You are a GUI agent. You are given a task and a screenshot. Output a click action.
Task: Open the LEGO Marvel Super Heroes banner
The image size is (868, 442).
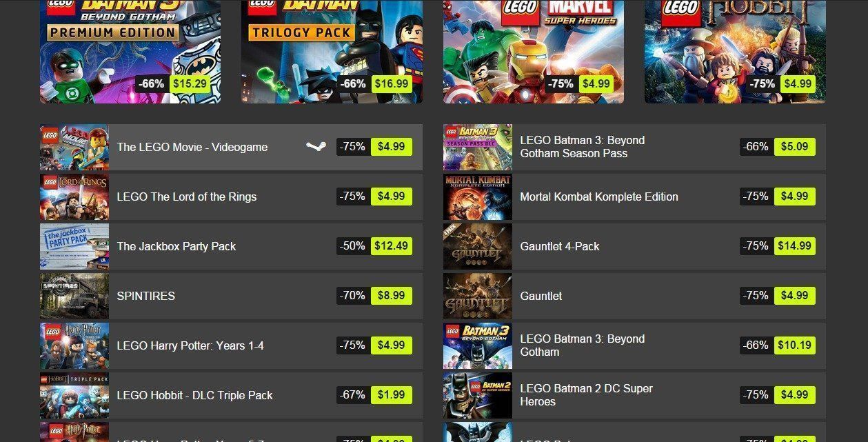[533, 52]
